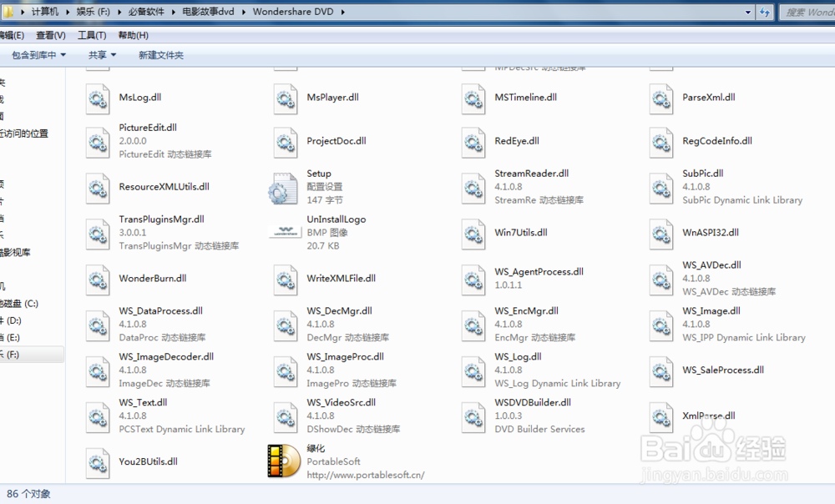Screen dimensions: 835x504
Task: Click the XmlParse.dll file icon
Action: pyautogui.click(x=661, y=417)
